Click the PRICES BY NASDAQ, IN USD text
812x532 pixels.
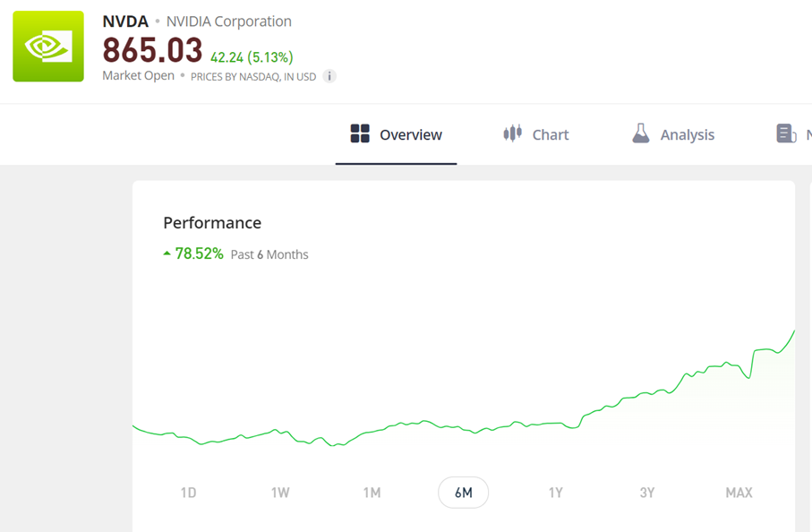coord(253,77)
